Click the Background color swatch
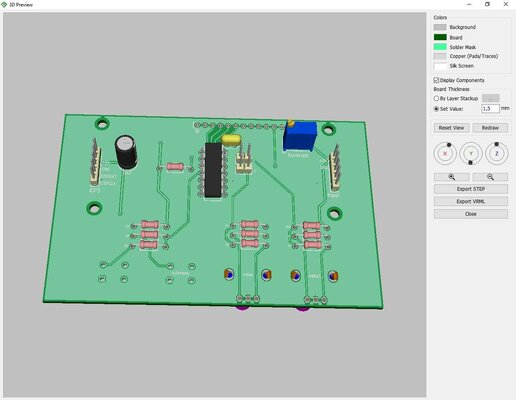This screenshot has width=516, height=400. click(440, 27)
